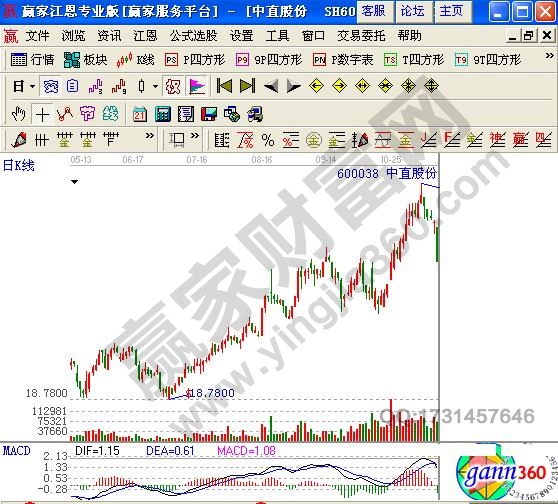Screen dimensions: 558x504
Task: Open the calculator icon
Action: point(163,114)
